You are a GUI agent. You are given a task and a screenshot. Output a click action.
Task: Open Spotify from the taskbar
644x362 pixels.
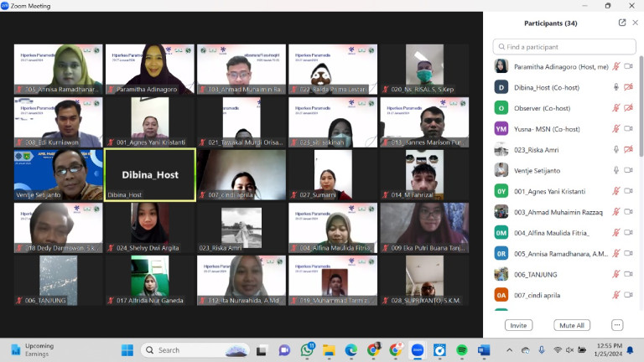pos(462,349)
